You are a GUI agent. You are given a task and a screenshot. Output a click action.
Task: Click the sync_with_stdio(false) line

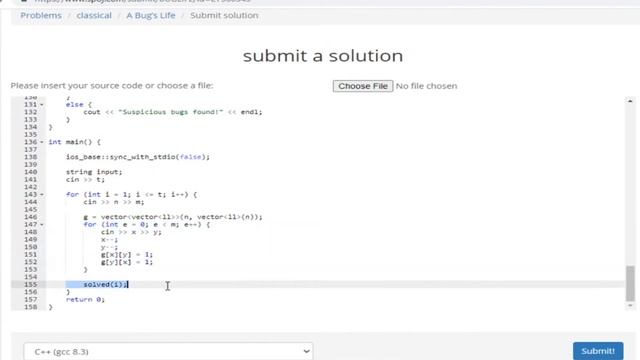[x=138, y=157]
